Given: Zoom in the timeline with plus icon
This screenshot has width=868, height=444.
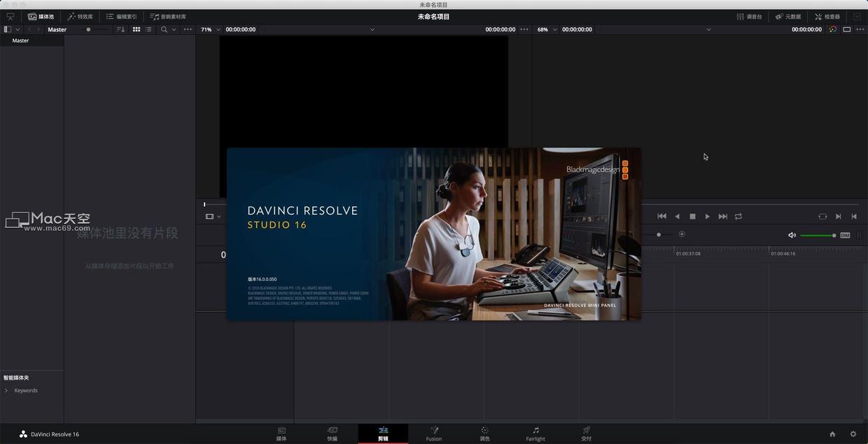Looking at the screenshot, I should (682, 234).
